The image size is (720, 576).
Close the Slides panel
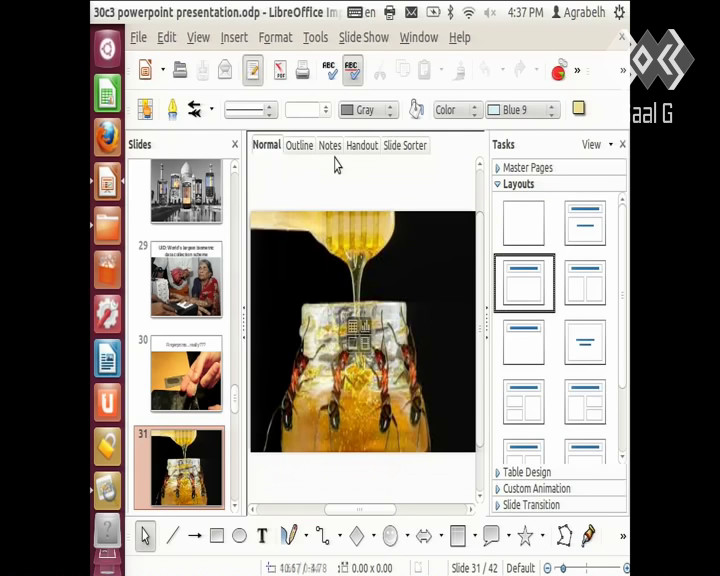pos(235,144)
